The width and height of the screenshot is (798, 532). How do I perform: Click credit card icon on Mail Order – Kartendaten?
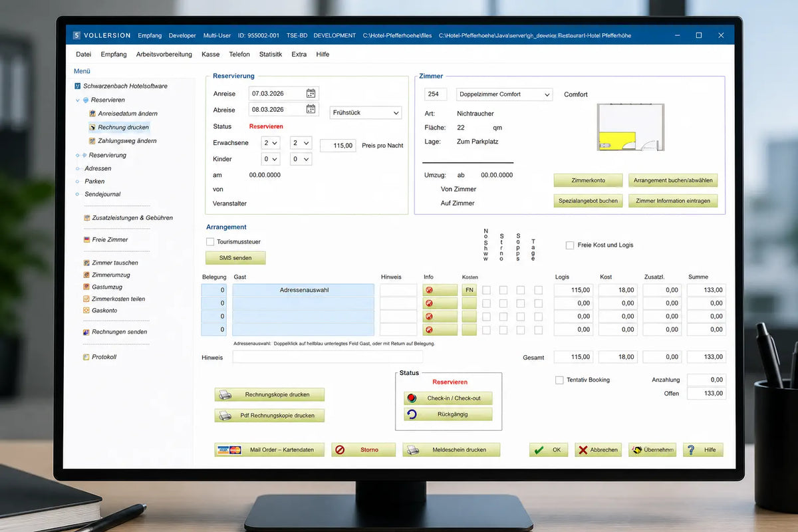[229, 450]
